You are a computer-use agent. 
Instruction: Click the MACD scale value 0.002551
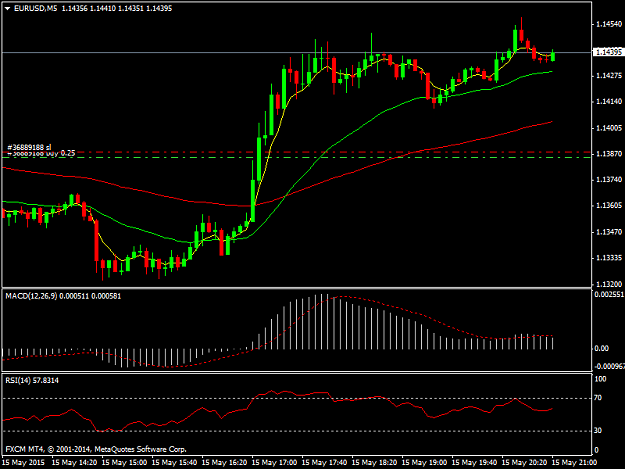pyautogui.click(x=609, y=294)
